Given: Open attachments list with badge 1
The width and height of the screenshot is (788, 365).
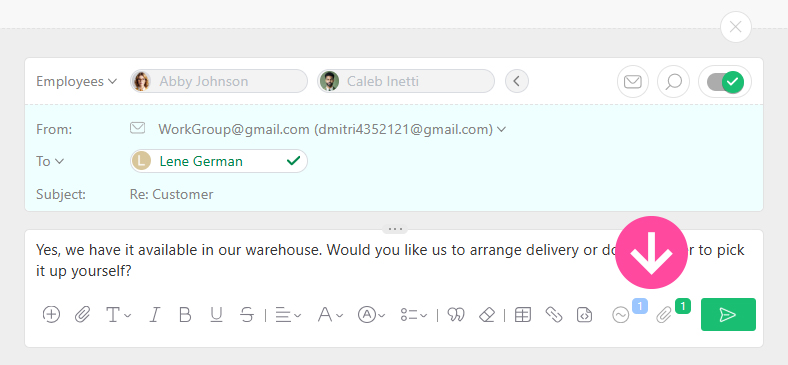Looking at the screenshot, I should 664,315.
